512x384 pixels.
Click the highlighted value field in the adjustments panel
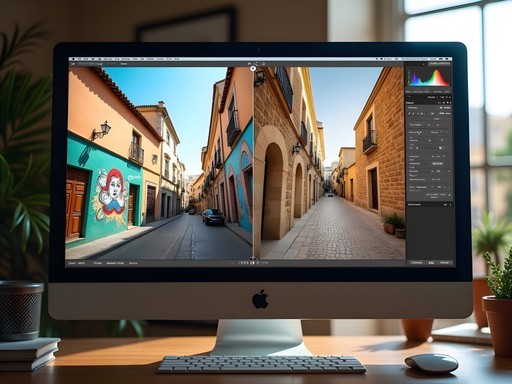click(437, 164)
